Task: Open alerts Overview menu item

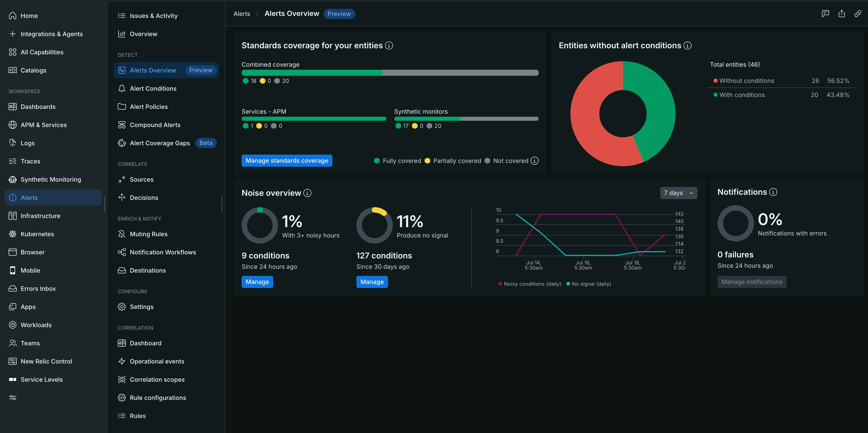Action: [166, 34]
